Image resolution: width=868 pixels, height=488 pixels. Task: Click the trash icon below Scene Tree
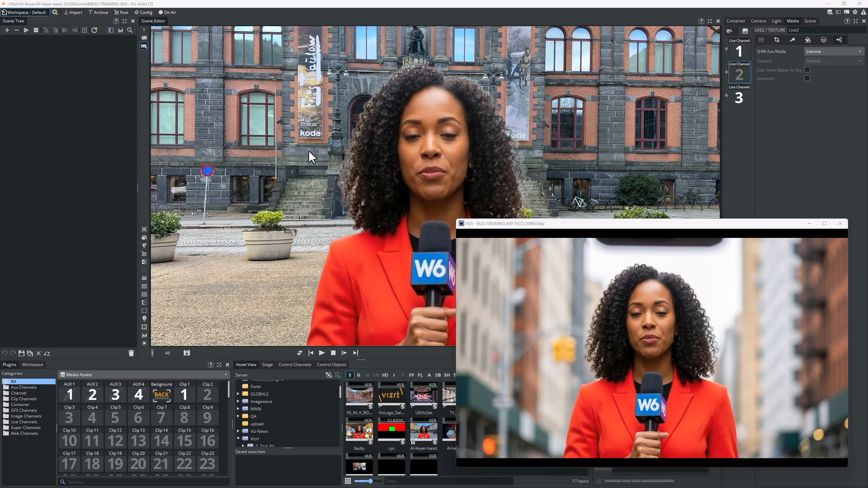[131, 353]
